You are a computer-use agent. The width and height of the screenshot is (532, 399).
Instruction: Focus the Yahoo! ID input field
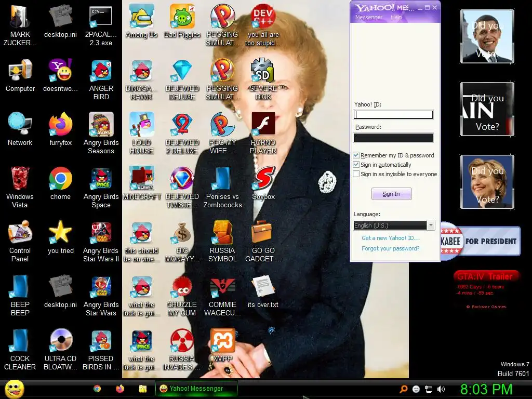tap(393, 115)
